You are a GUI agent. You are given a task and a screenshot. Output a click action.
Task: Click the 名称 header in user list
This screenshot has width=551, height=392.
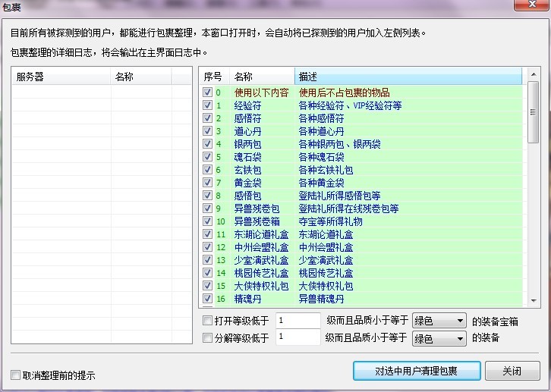pos(140,77)
